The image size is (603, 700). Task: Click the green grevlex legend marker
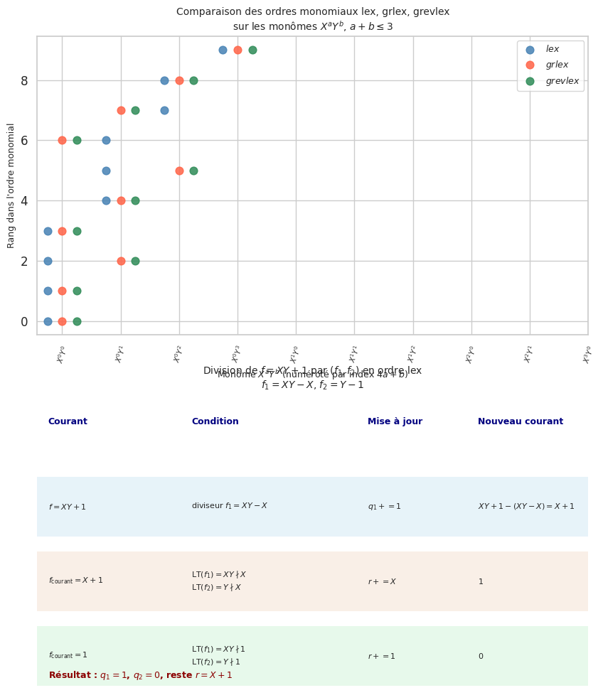(x=530, y=82)
